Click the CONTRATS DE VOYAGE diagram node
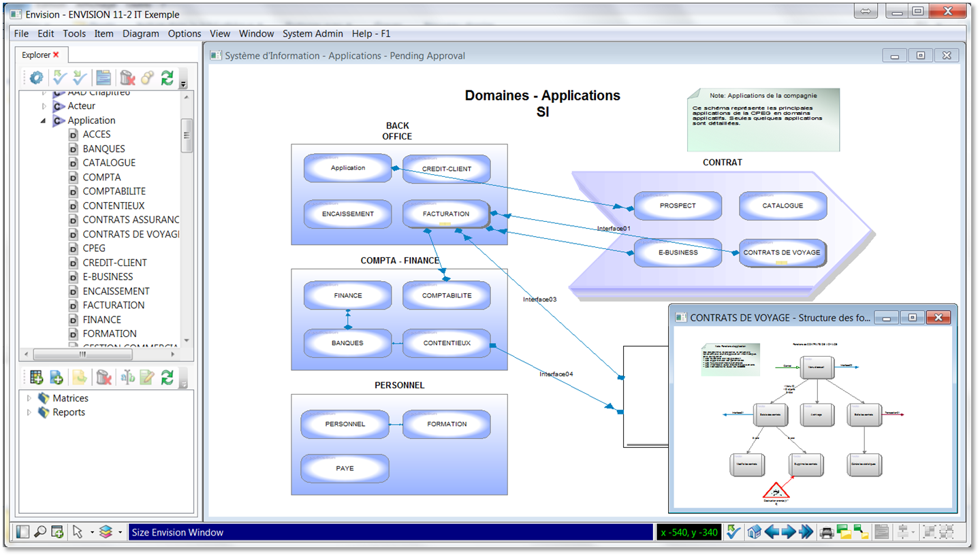This screenshot has height=556, width=980. tap(781, 252)
